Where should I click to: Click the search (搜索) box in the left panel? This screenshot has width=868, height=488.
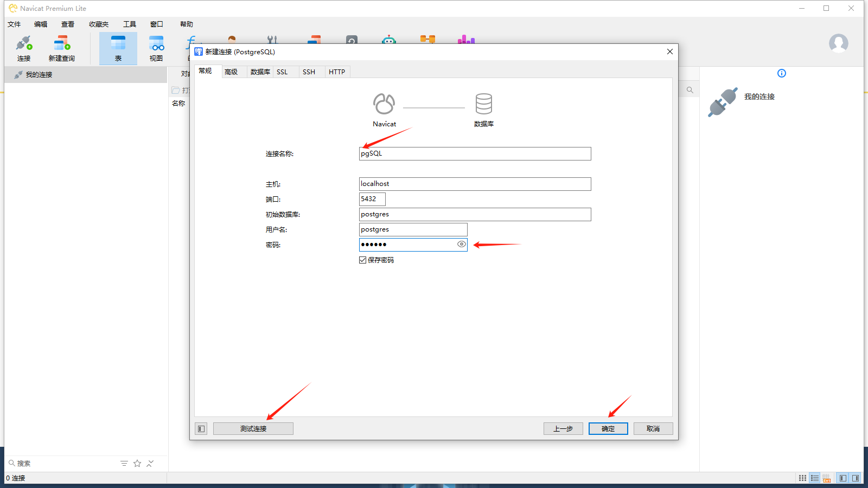pos(62,463)
